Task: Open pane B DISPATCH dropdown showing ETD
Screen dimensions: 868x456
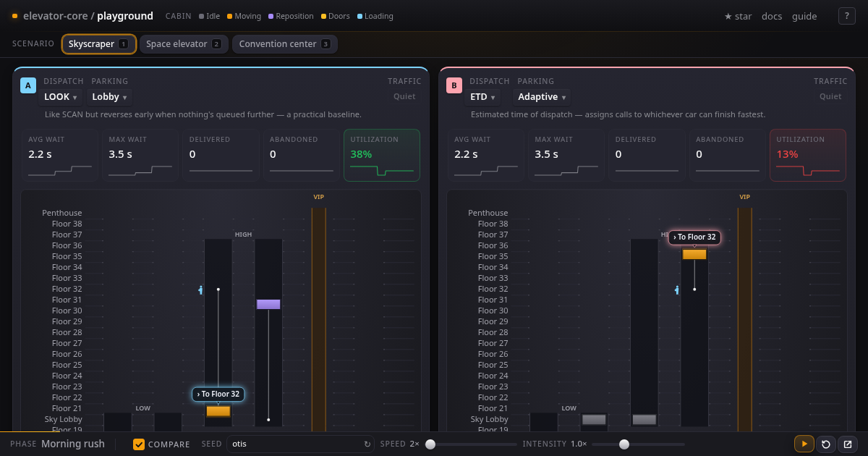Action: [x=482, y=97]
